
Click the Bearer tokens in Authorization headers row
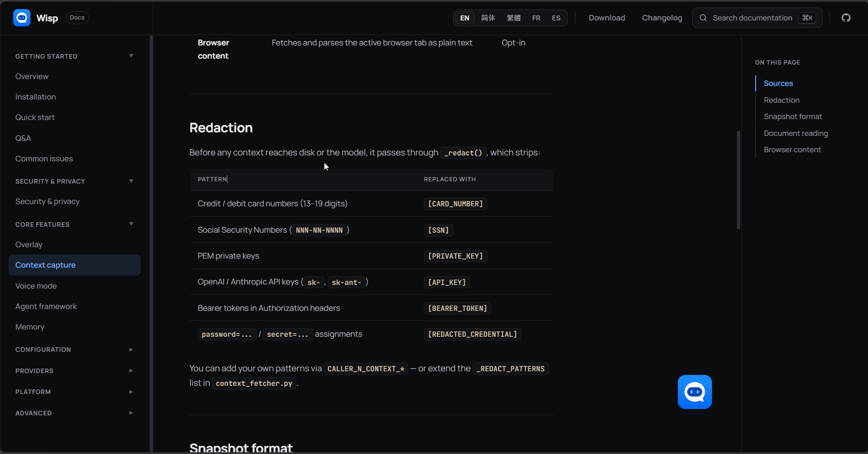click(x=371, y=308)
